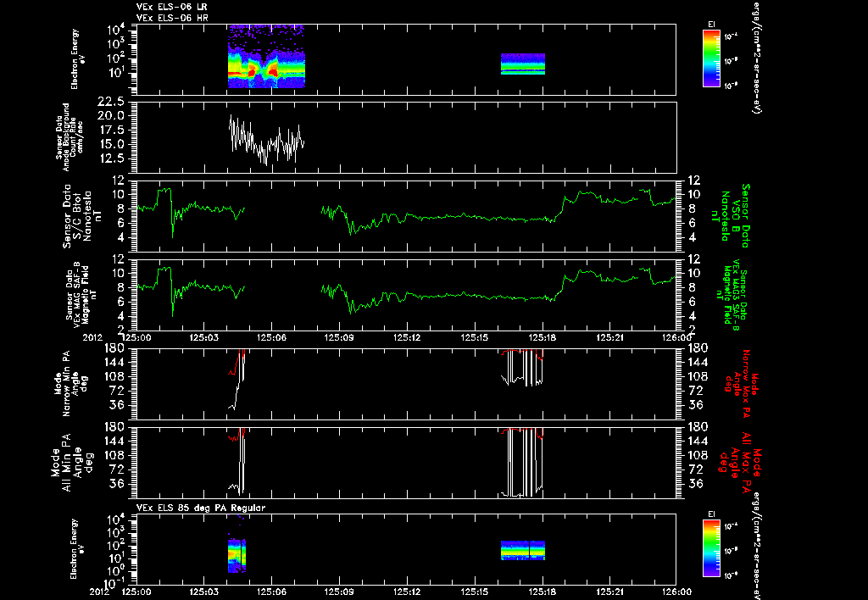
Task: Click the '125:15' label on the bottom time axis
Action: 475,592
